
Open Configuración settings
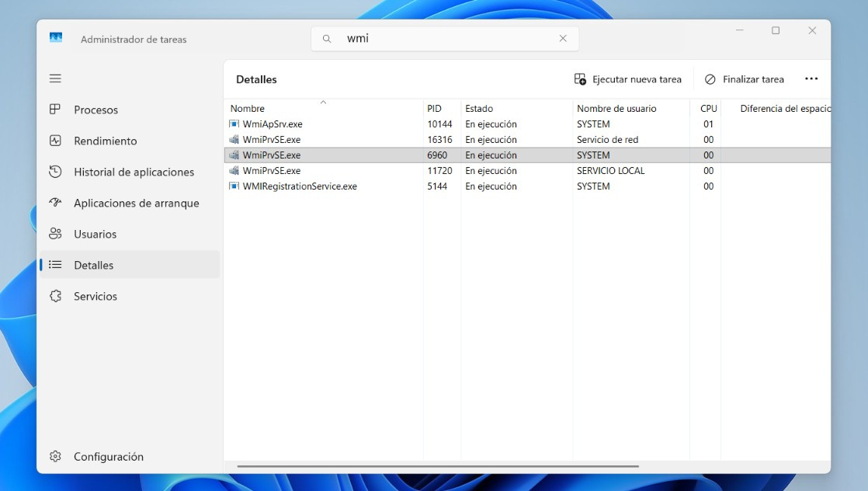pos(130,457)
